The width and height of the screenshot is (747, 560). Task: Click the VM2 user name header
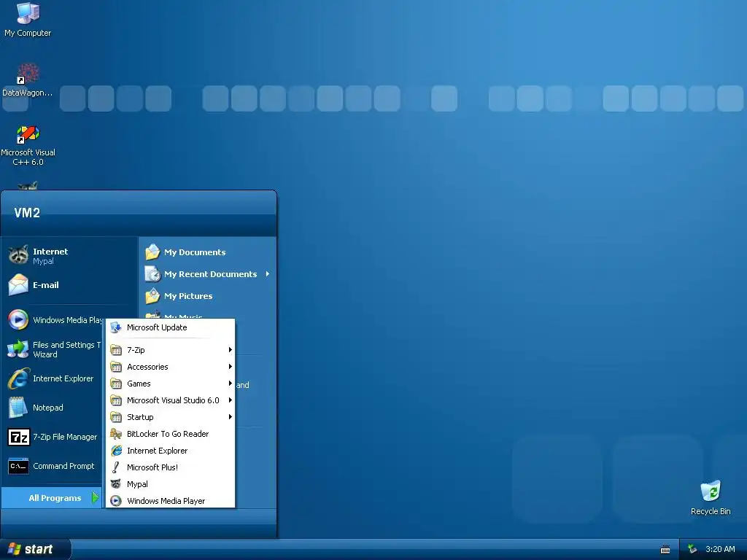tap(27, 212)
